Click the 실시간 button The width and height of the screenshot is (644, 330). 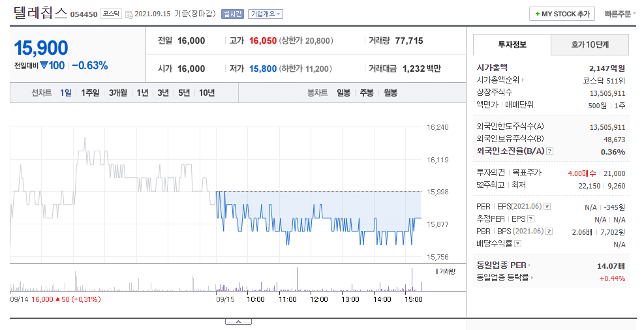[x=232, y=14]
